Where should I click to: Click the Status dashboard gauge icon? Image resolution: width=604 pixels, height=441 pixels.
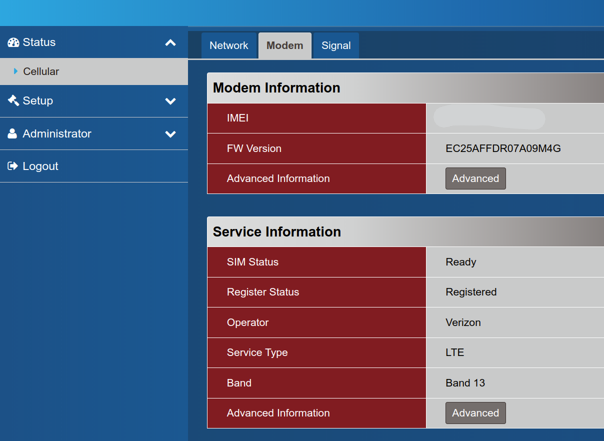point(13,42)
